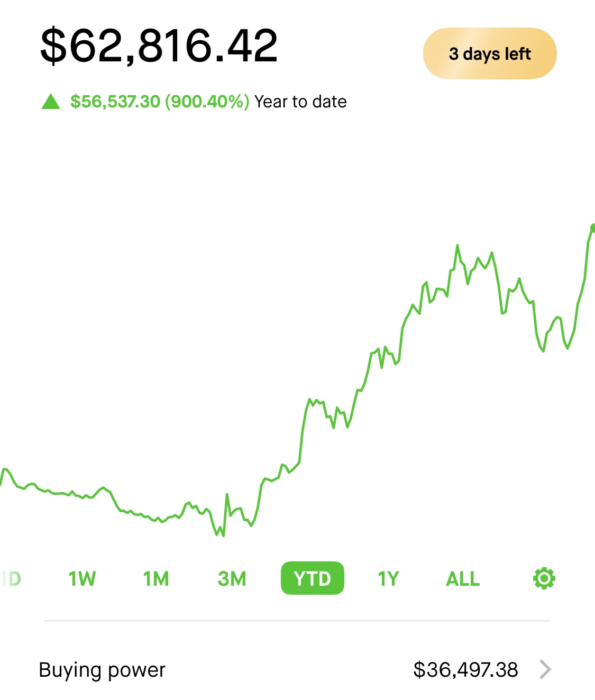The width and height of the screenshot is (595, 700).
Task: Select the 1M time range
Action: [156, 578]
